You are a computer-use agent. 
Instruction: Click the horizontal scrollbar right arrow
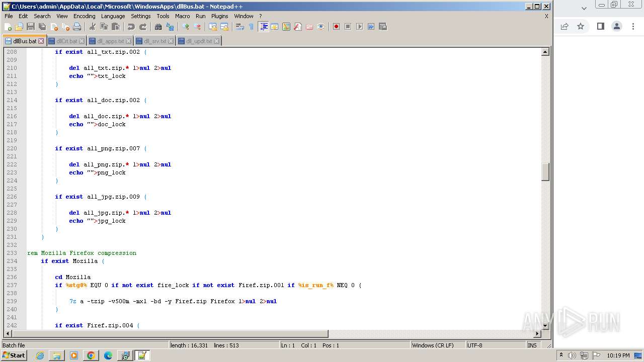(537, 334)
